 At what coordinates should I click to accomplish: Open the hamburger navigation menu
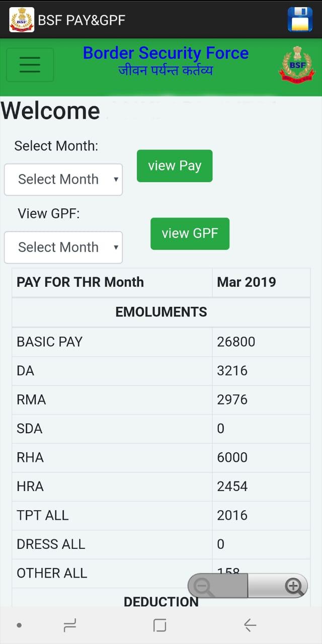click(x=30, y=64)
